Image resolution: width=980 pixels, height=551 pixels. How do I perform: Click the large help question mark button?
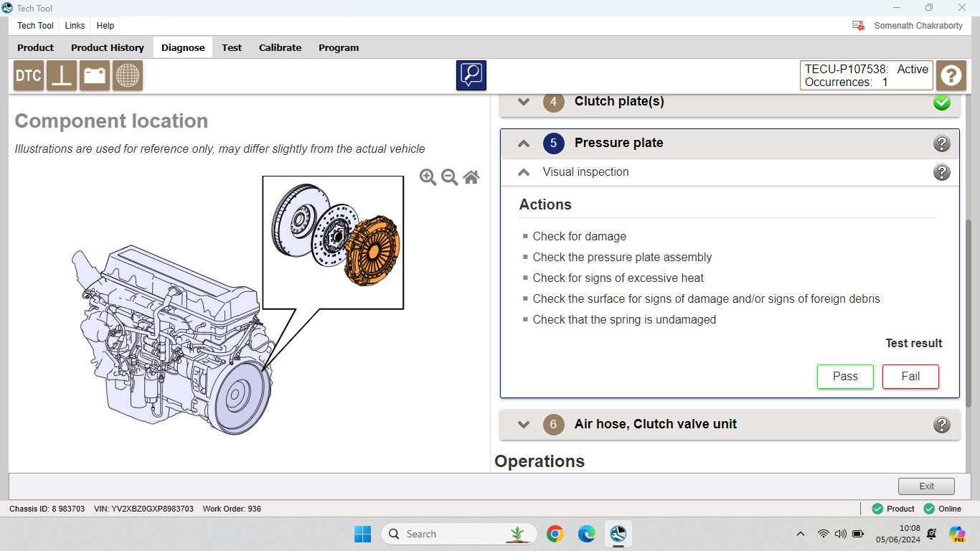pos(951,75)
